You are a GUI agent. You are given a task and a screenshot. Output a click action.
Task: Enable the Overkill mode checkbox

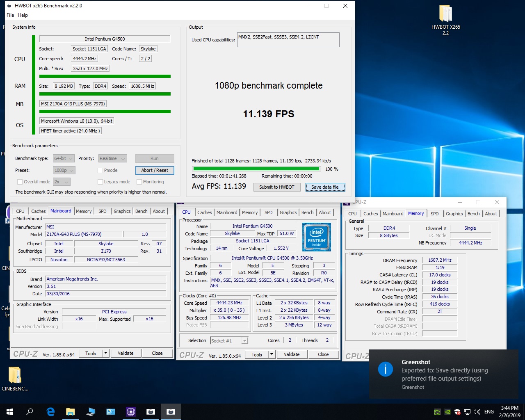20,182
